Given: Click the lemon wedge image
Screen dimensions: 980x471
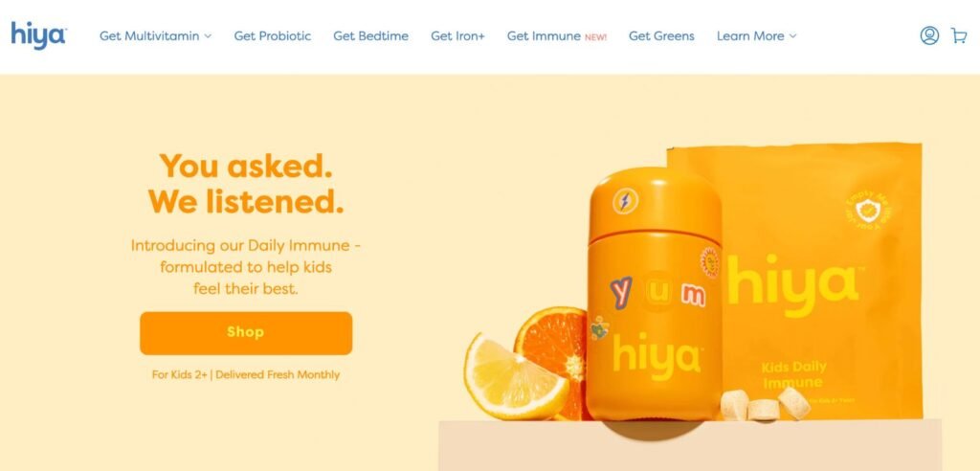Looking at the screenshot, I should tap(514, 377).
